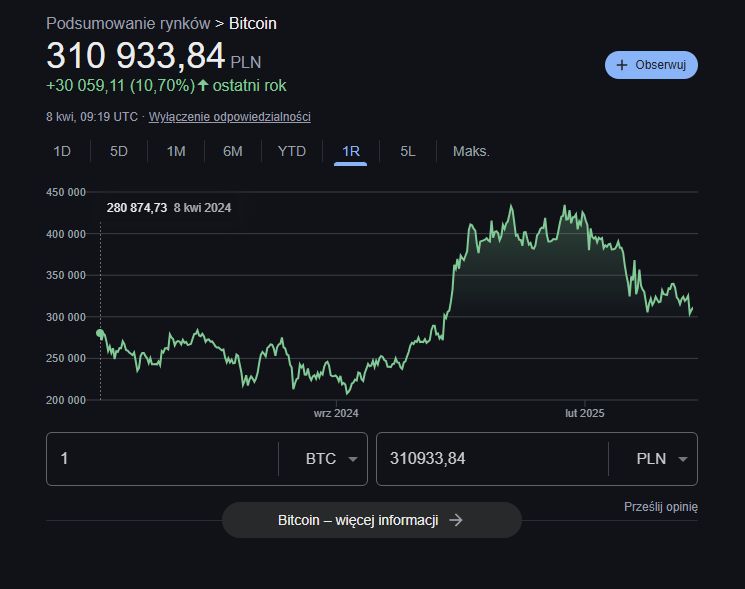Image resolution: width=745 pixels, height=589 pixels.
Task: Click the arrow icon in Bitcoin więcej informacji
Action: click(456, 520)
